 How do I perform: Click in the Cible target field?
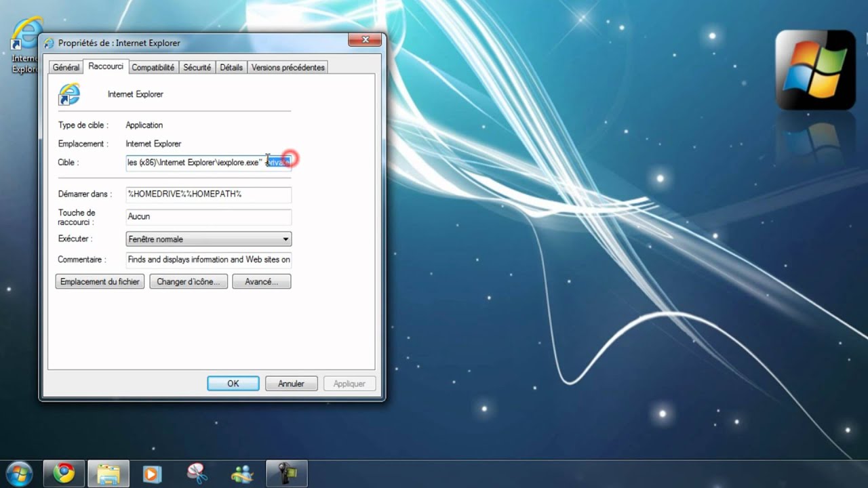(209, 163)
